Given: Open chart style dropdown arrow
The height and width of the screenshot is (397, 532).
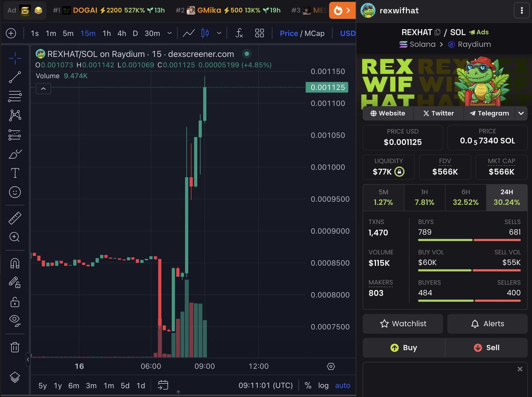Looking at the screenshot, I should (x=219, y=33).
